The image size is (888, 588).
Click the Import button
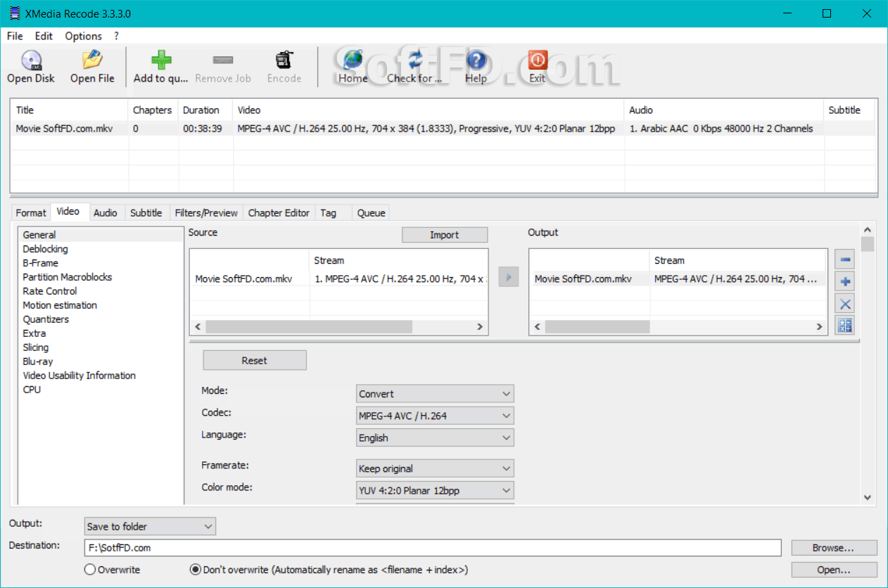point(445,235)
